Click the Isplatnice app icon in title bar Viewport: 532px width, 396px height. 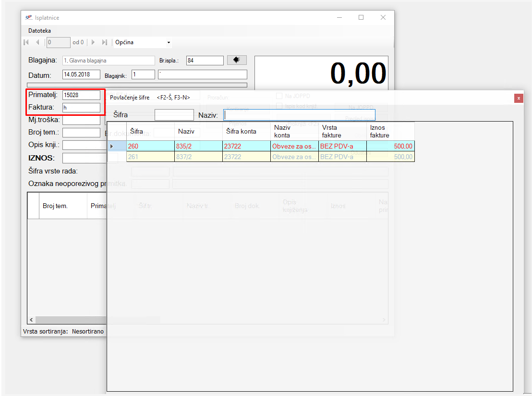coord(28,18)
